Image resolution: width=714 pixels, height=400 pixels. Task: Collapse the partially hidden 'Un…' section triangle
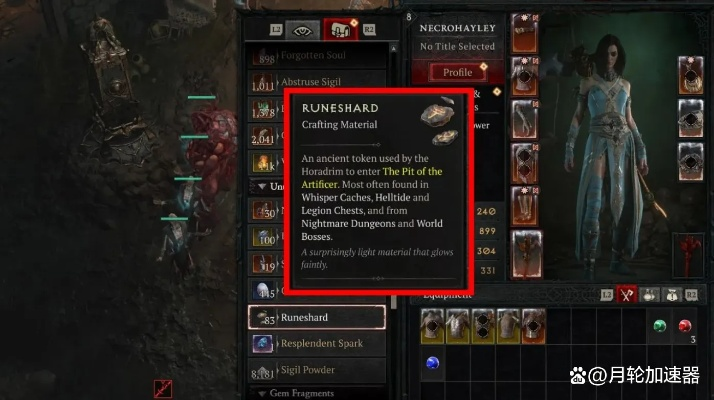pos(262,186)
